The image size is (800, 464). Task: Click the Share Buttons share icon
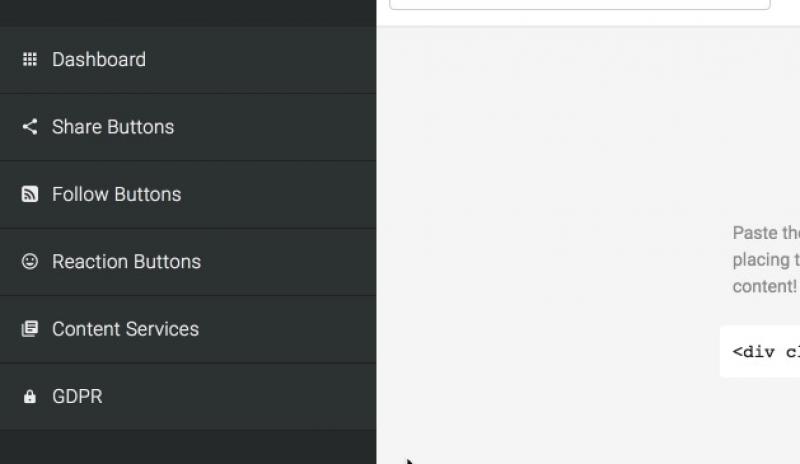30,127
